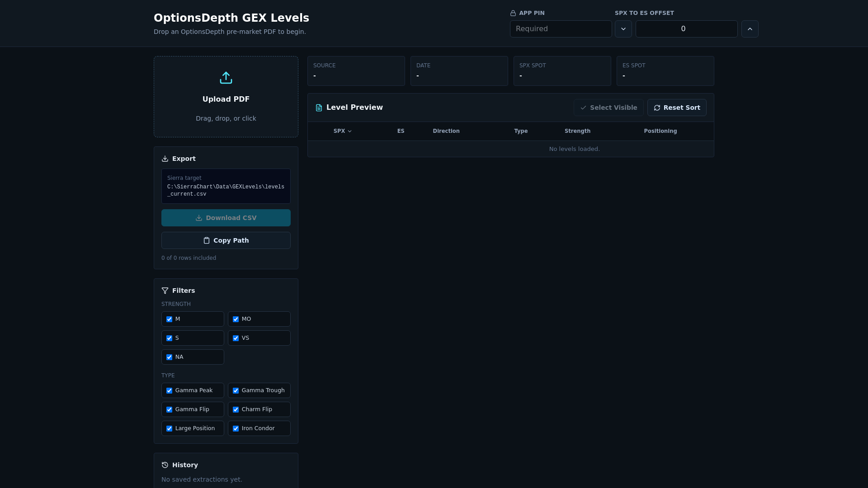Click the checkmark icon in Select Visible
This screenshot has height=488, width=868.
click(x=584, y=108)
